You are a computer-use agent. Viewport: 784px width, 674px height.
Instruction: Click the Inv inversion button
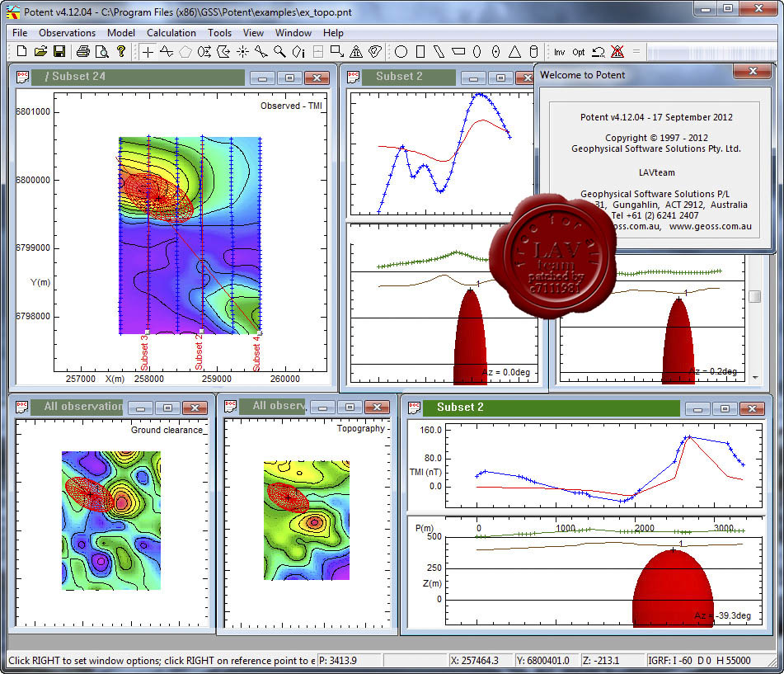click(560, 52)
